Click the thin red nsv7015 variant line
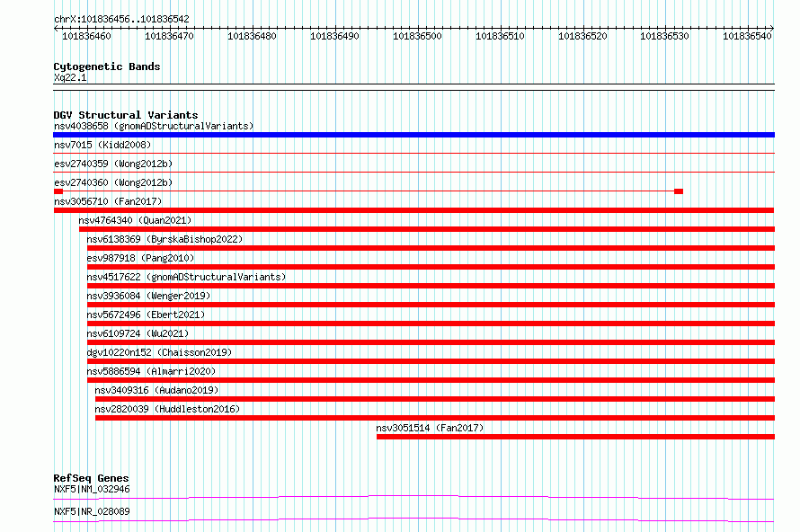The height and width of the screenshot is (532, 800). pyautogui.click(x=413, y=153)
